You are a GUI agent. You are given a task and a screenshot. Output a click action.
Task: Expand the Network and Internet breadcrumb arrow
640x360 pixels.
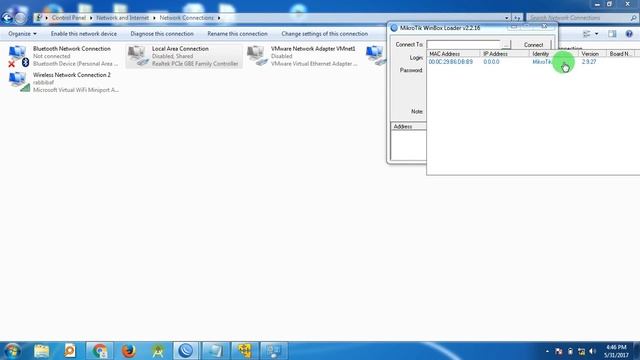pos(154,18)
